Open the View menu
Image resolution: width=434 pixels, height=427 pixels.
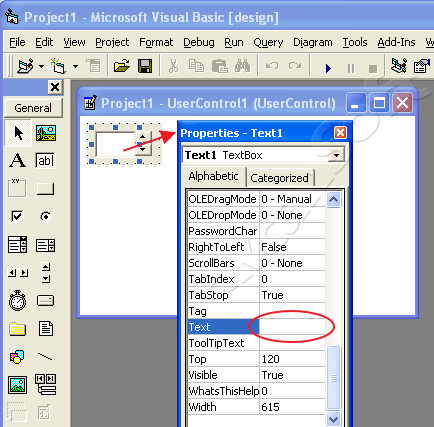point(74,42)
